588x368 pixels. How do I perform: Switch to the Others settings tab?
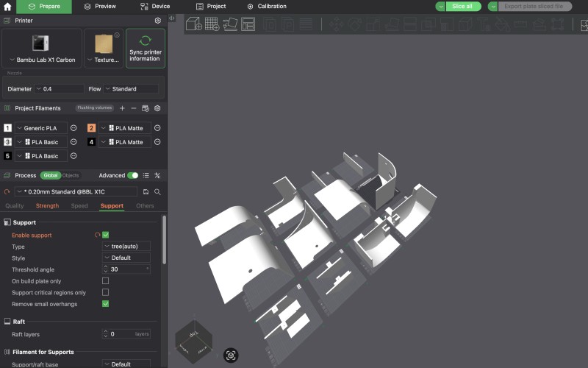(145, 206)
